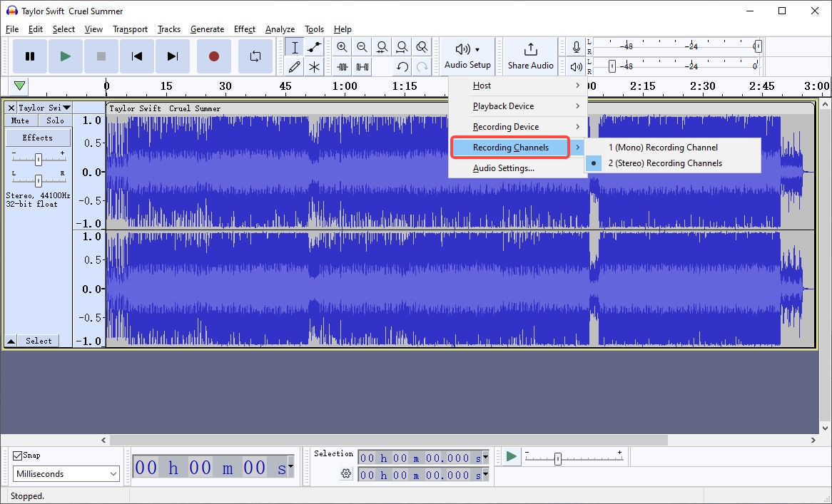Open the Milliseconds snap dropdown
The image size is (832, 504).
66,474
